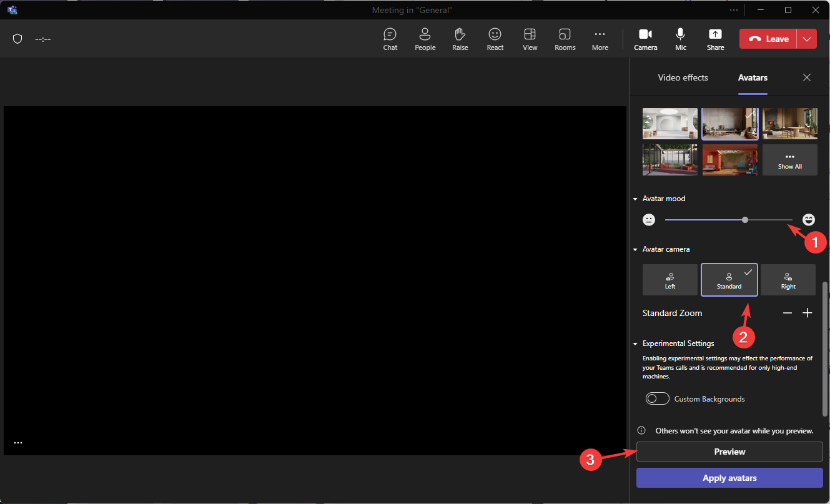Click the neutral face mood icon

(x=650, y=220)
